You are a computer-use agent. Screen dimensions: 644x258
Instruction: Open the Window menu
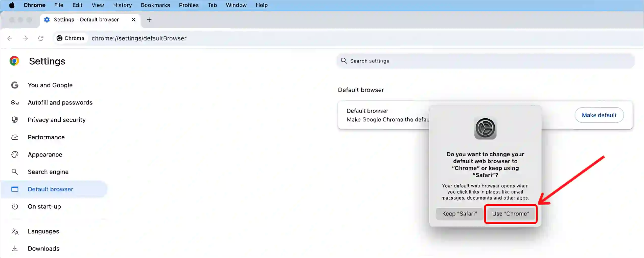click(x=236, y=5)
